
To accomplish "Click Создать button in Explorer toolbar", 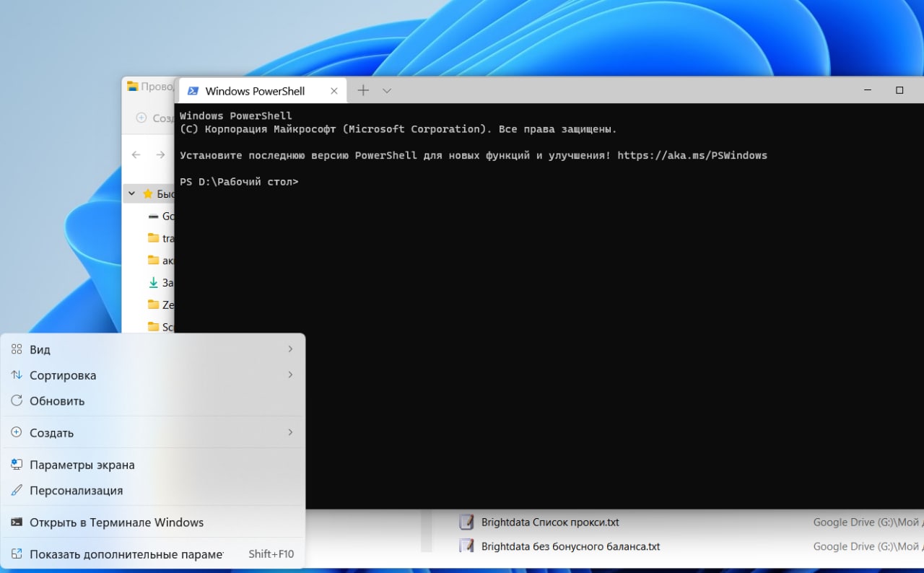I will (x=154, y=118).
